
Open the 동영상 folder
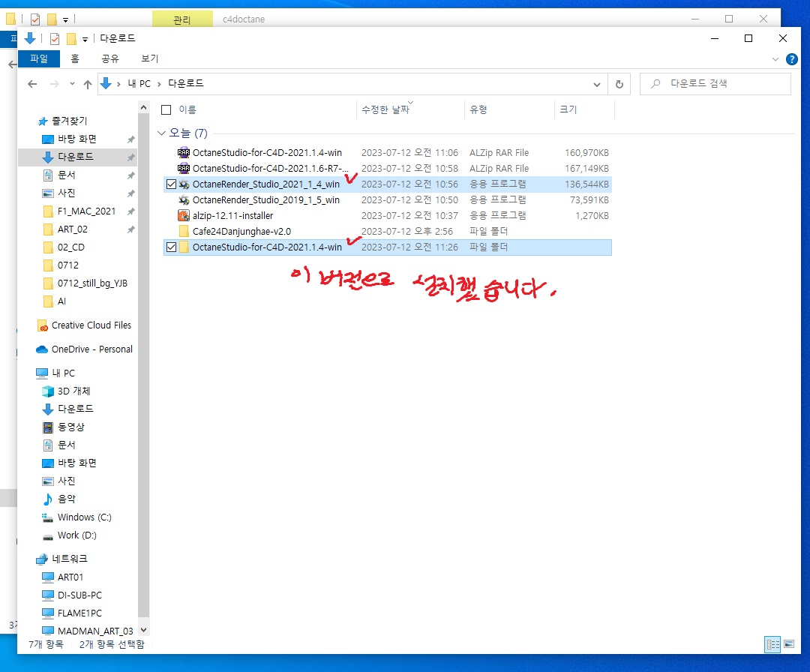point(70,427)
